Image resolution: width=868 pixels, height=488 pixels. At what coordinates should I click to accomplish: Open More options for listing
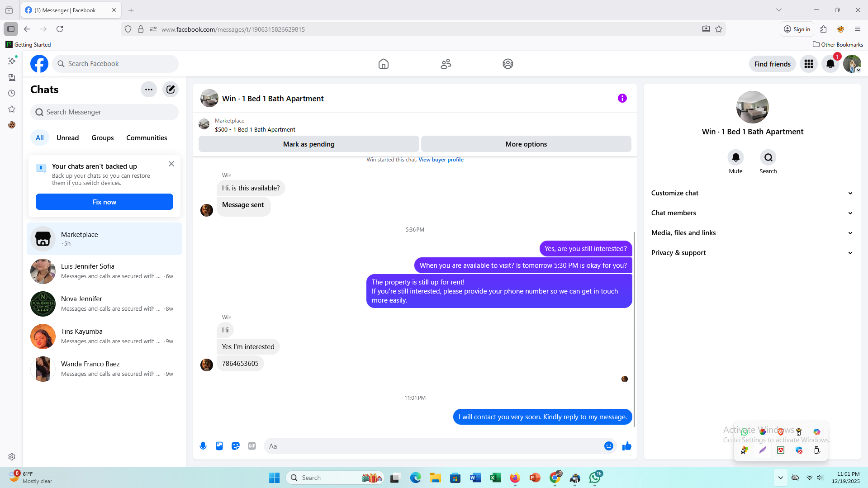(x=526, y=144)
